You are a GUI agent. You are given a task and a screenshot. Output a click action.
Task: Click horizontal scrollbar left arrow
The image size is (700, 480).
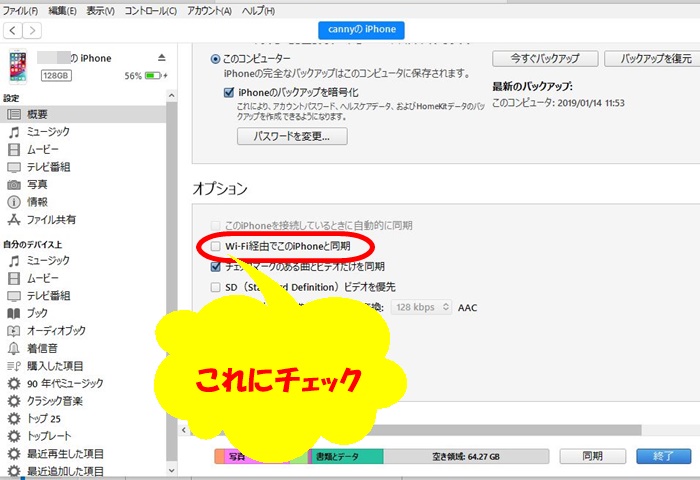(184, 430)
